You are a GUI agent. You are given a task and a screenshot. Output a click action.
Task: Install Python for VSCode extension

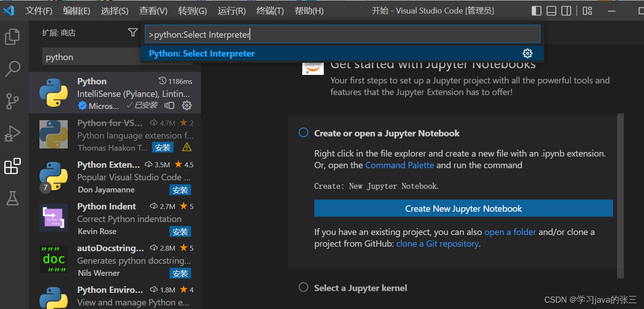[x=163, y=148]
